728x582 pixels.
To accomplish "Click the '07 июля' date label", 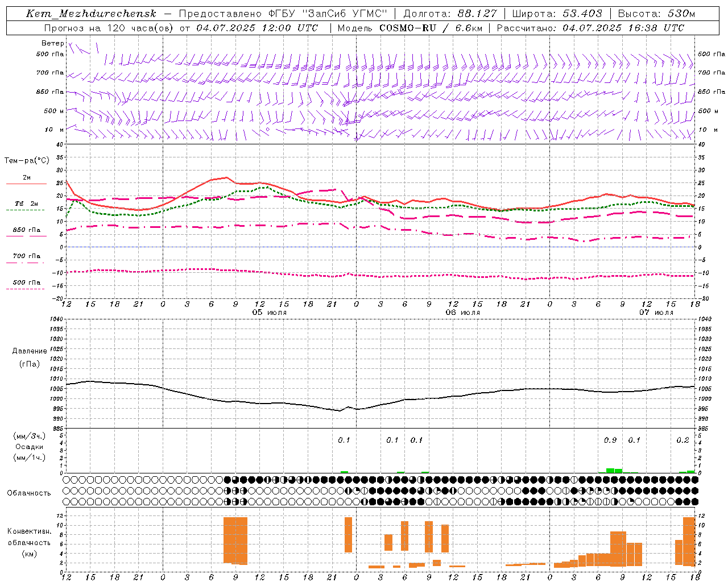I will click(656, 313).
